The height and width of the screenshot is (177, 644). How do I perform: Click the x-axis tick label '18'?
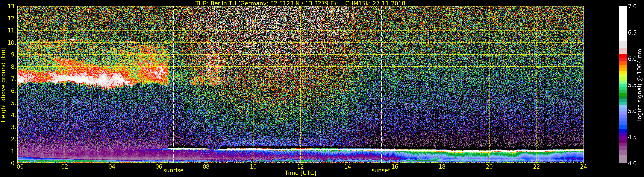tap(442, 166)
